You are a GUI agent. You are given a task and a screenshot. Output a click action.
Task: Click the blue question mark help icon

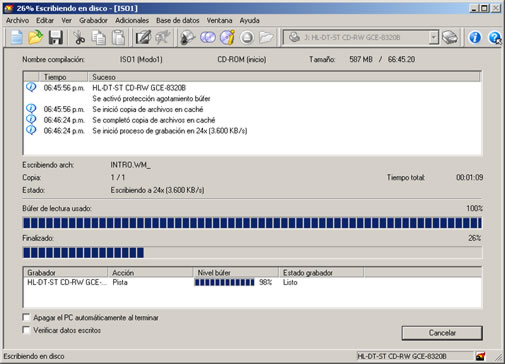495,37
